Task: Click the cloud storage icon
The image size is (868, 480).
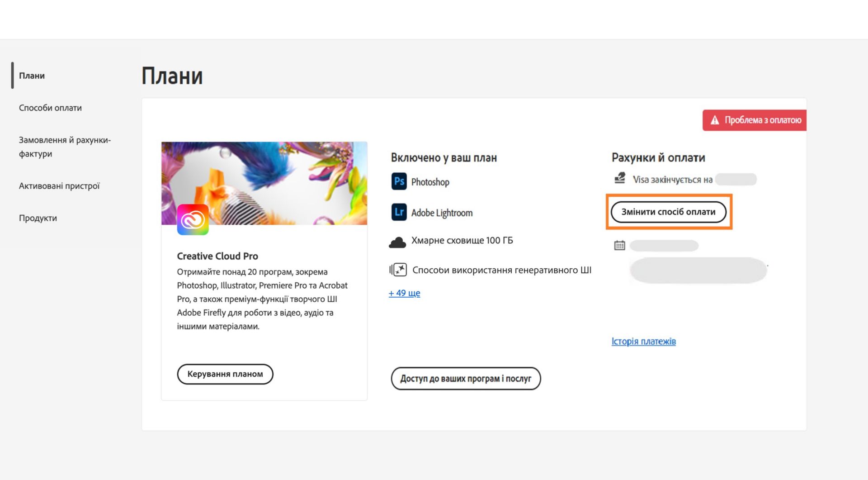Action: click(397, 242)
